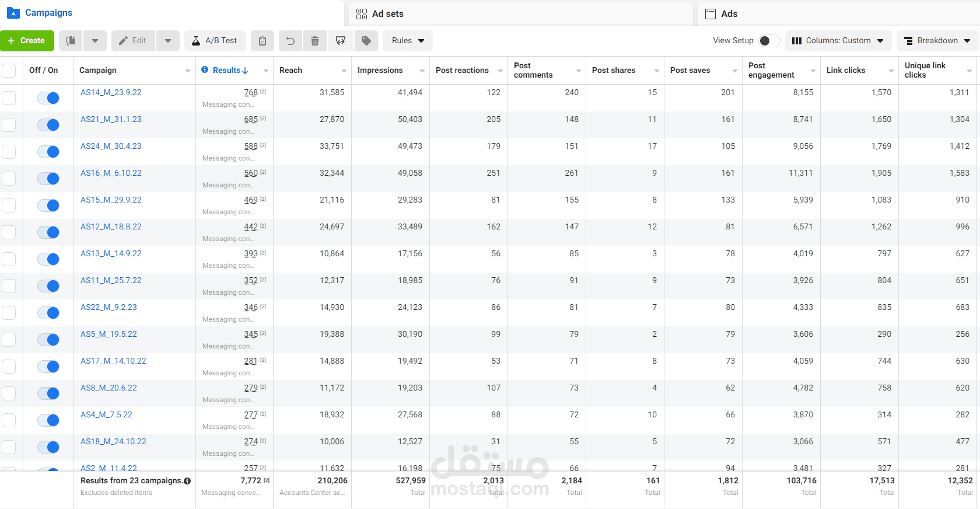
Task: Open the AS21_M_31.1.23 campaign link
Action: (111, 119)
